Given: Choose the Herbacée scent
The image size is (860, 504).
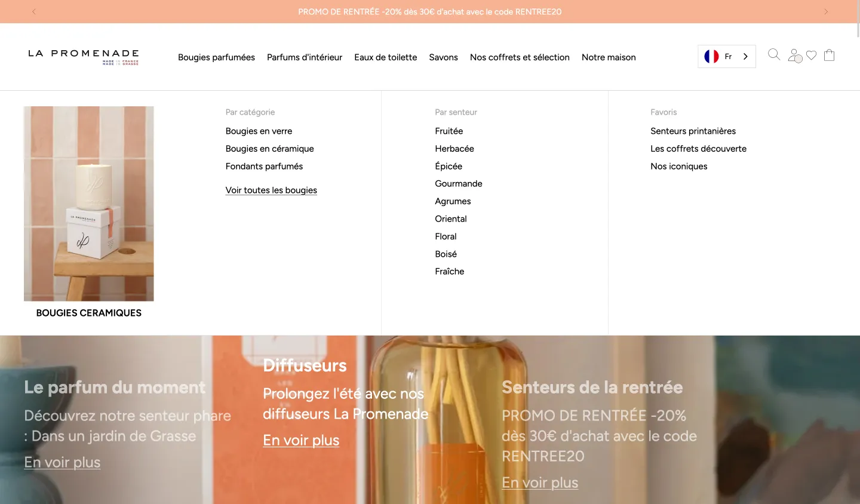Looking at the screenshot, I should click(454, 149).
